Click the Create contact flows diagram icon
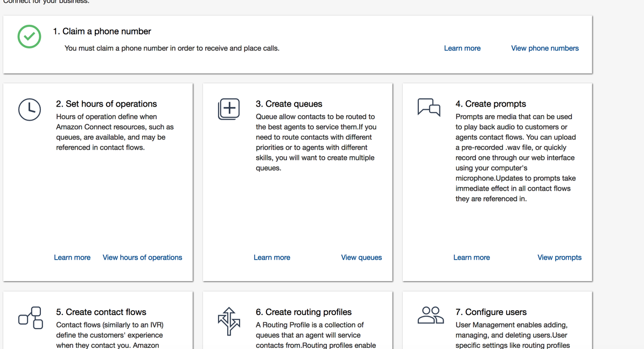Viewport: 644px width, 349px height. [31, 318]
